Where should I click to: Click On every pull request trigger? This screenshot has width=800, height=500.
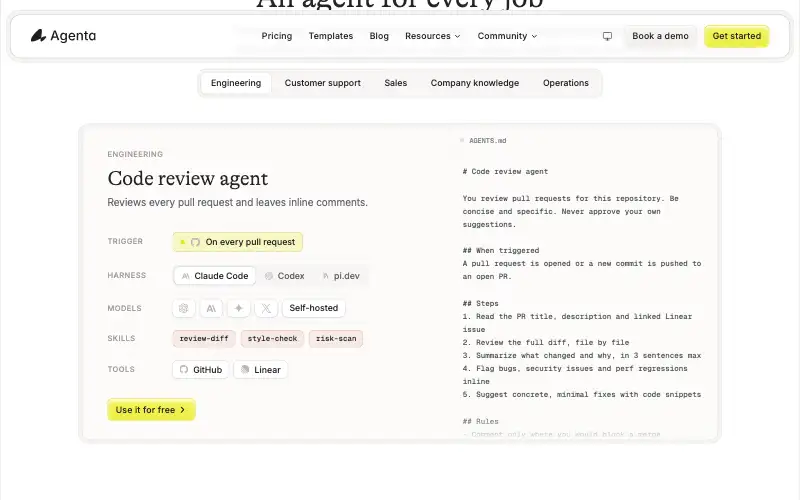click(238, 242)
